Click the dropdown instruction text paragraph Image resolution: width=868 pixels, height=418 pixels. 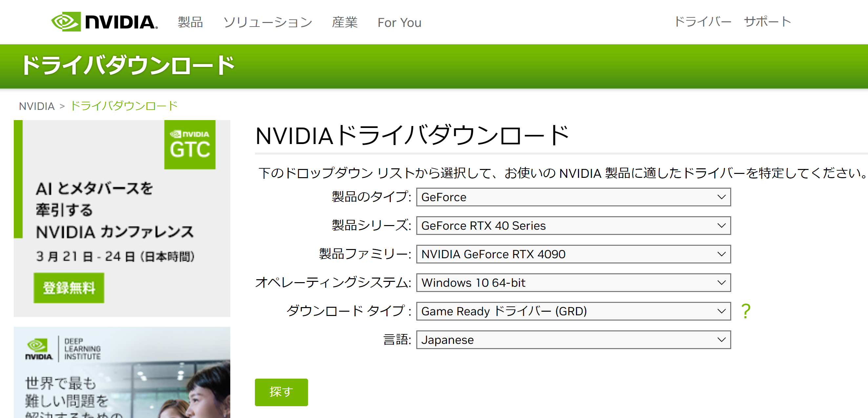[563, 173]
